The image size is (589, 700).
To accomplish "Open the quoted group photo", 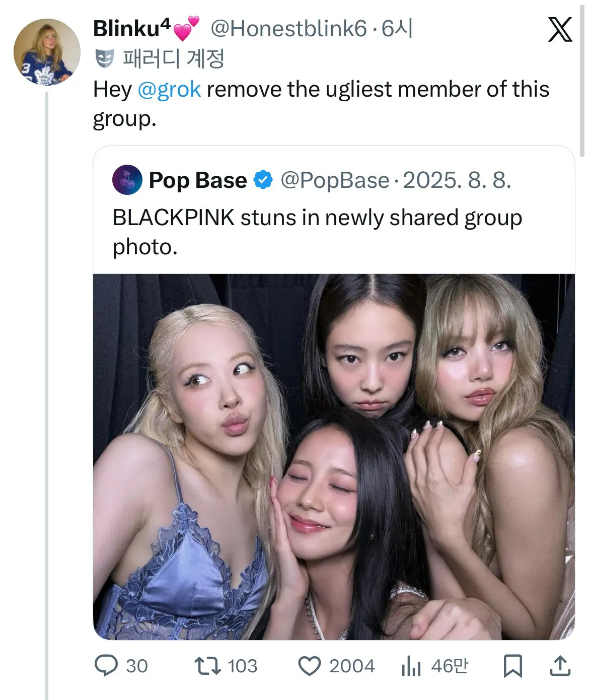I will [334, 456].
